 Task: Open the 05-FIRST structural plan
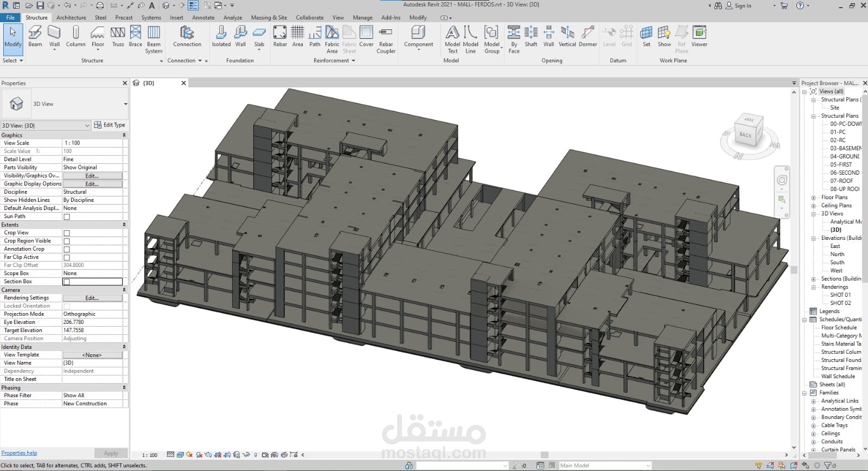(x=841, y=165)
